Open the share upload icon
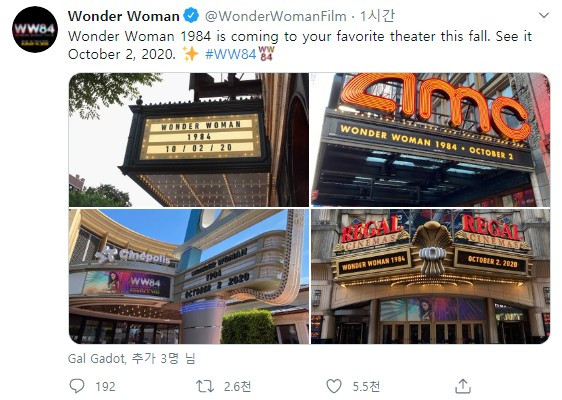The width and height of the screenshot is (562, 400). pyautogui.click(x=463, y=386)
